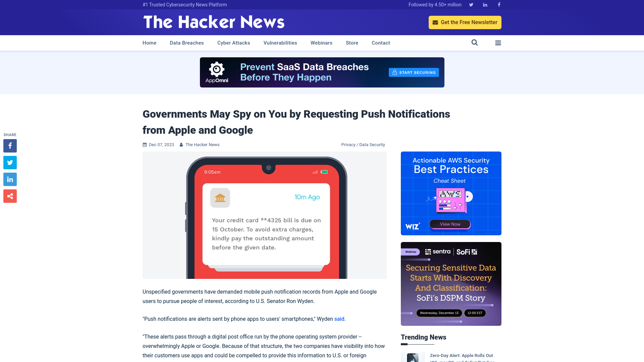Expand the navigation hamburger menu
The width and height of the screenshot is (644, 362).
coord(498,43)
